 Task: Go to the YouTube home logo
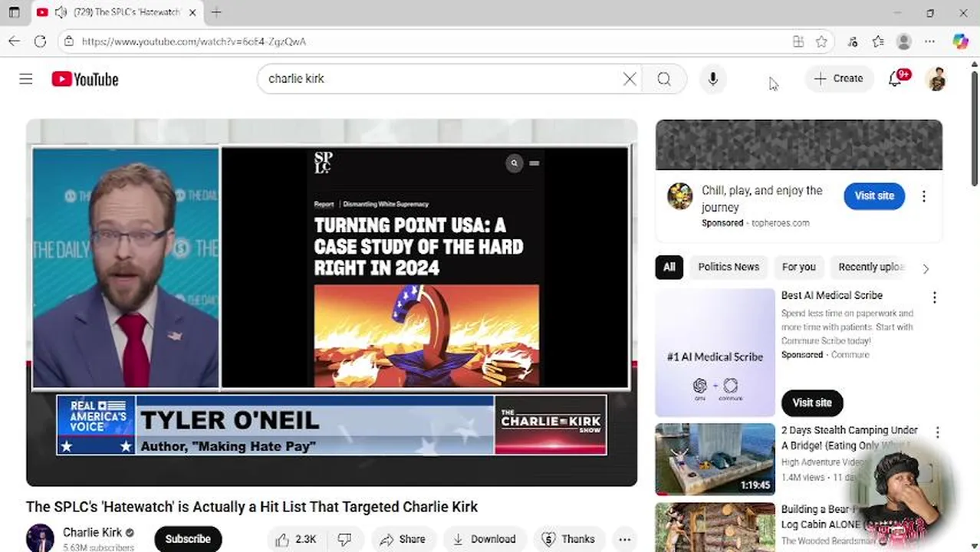click(x=85, y=79)
